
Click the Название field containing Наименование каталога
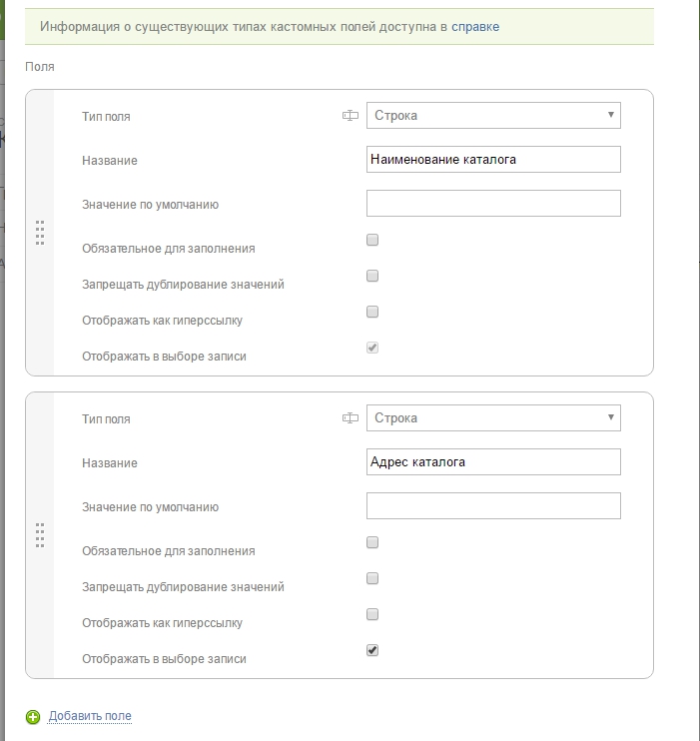[493, 159]
